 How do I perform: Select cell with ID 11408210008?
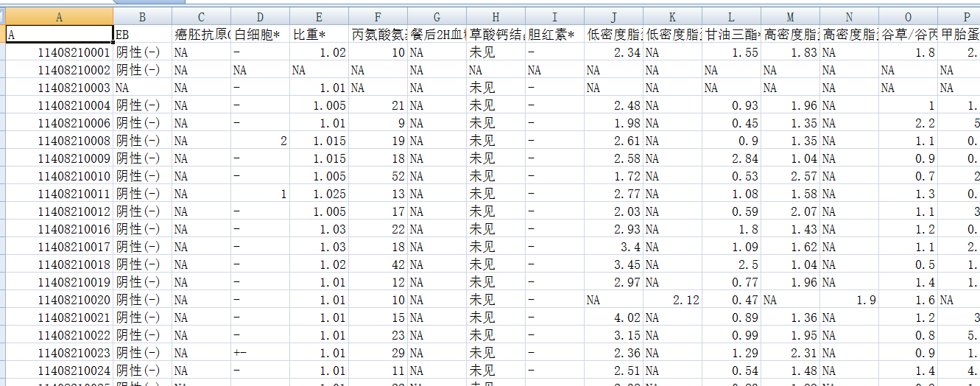[x=59, y=141]
